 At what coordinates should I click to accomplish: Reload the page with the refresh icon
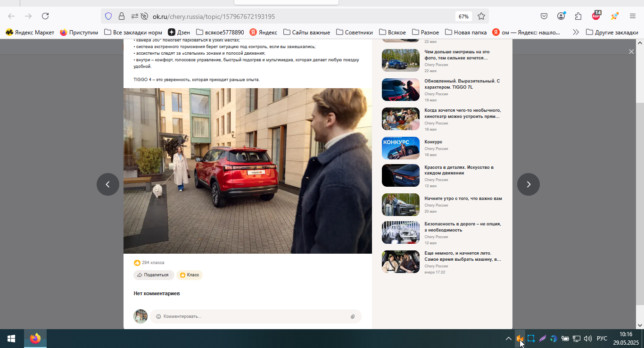45,16
